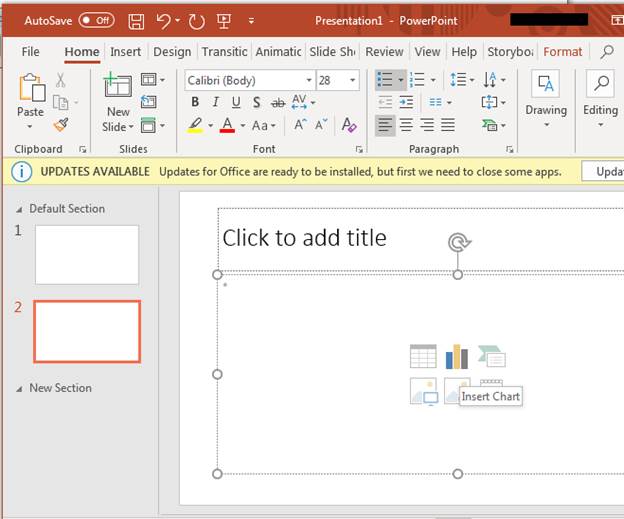This screenshot has height=519, width=624.
Task: Select the Format Painter brush
Action: click(x=61, y=125)
